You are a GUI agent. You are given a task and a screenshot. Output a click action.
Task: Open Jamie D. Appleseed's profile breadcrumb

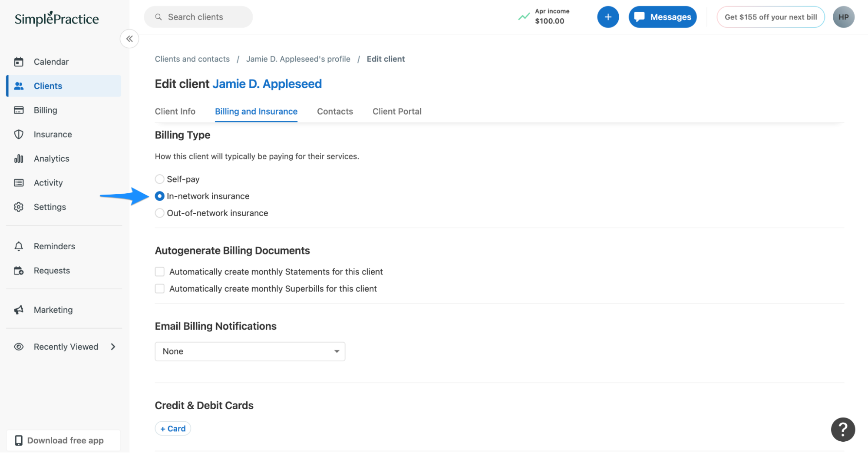click(x=298, y=59)
